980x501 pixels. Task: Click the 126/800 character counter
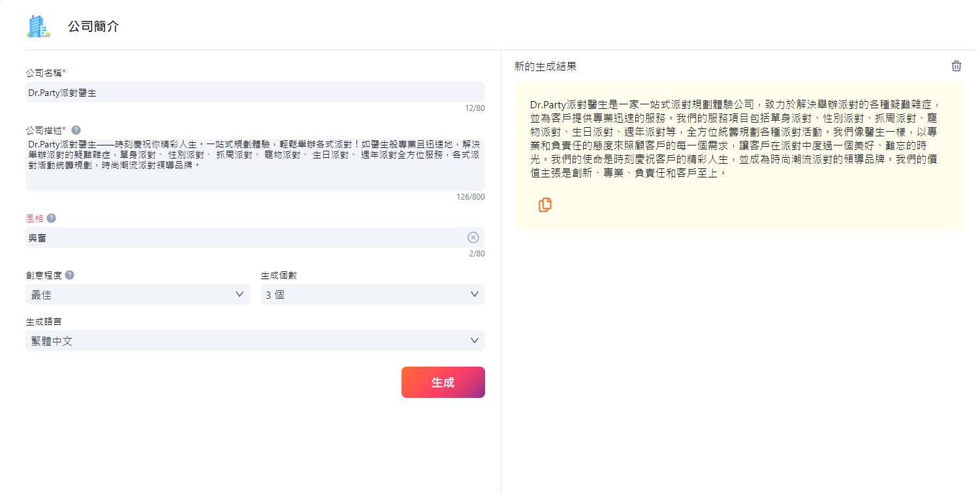(x=470, y=197)
